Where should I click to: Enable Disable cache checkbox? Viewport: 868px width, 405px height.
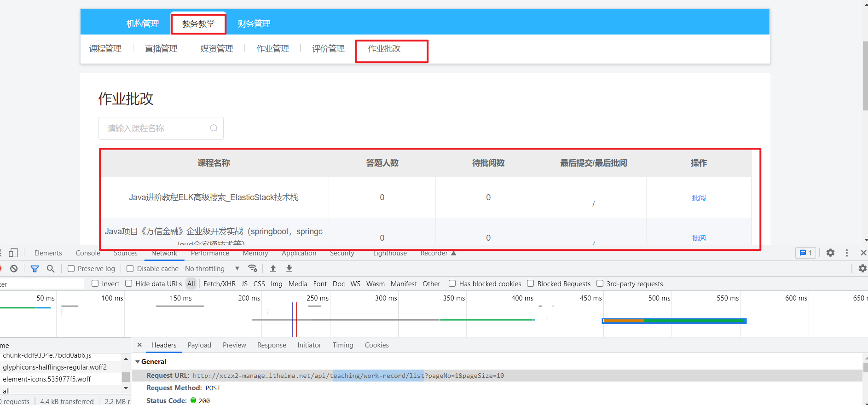pos(130,268)
